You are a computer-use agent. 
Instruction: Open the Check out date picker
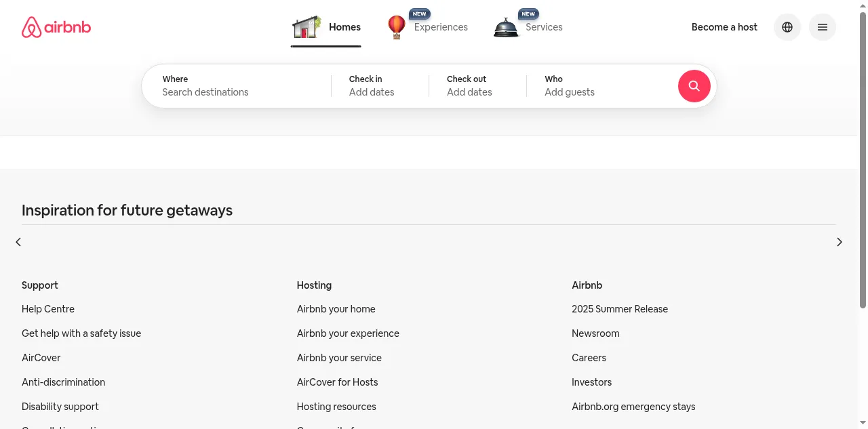[x=477, y=86]
